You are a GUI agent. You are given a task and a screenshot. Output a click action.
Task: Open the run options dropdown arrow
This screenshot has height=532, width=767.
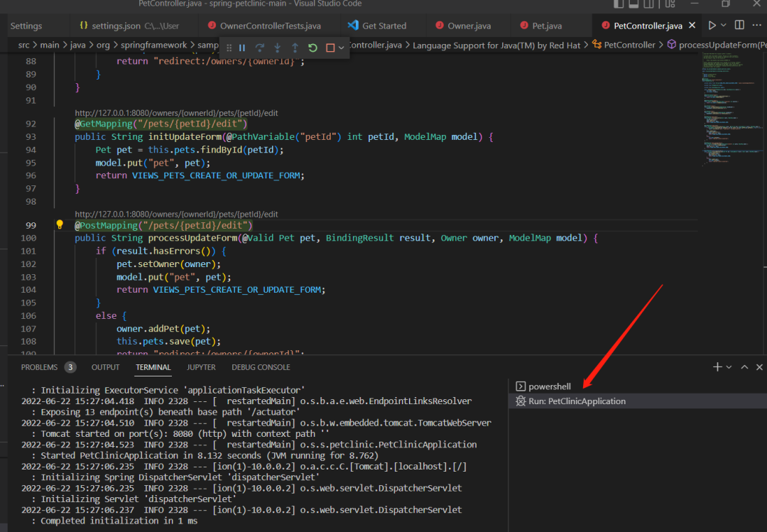click(x=724, y=25)
